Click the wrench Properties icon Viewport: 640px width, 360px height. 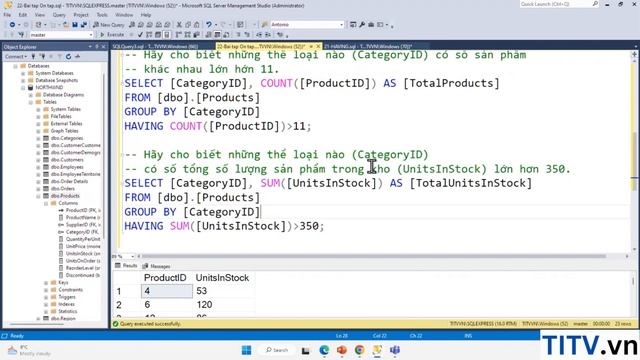362,25
